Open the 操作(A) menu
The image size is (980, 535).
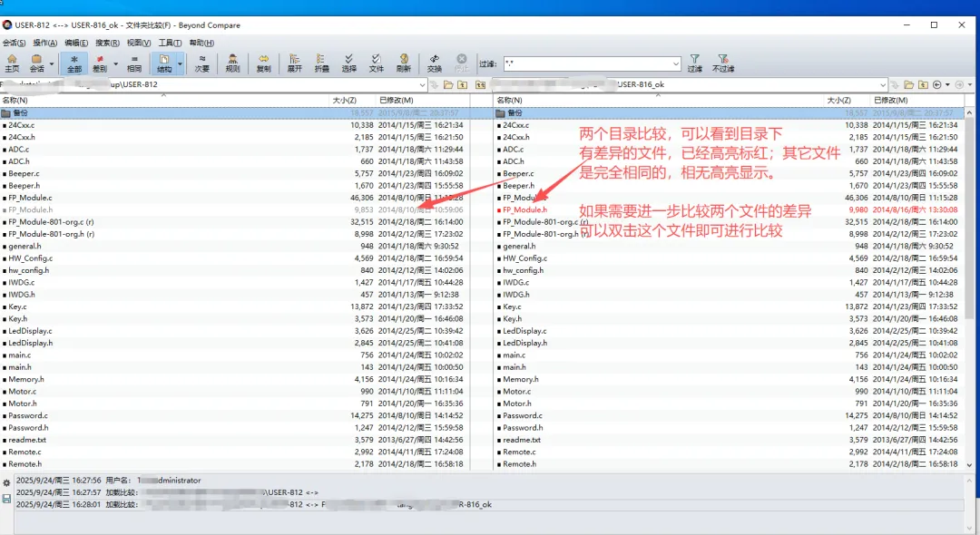tap(45, 44)
